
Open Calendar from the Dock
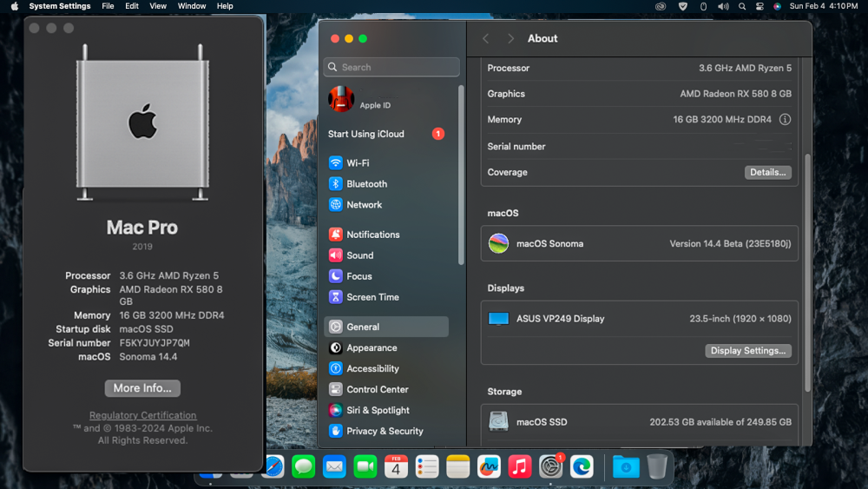397,466
